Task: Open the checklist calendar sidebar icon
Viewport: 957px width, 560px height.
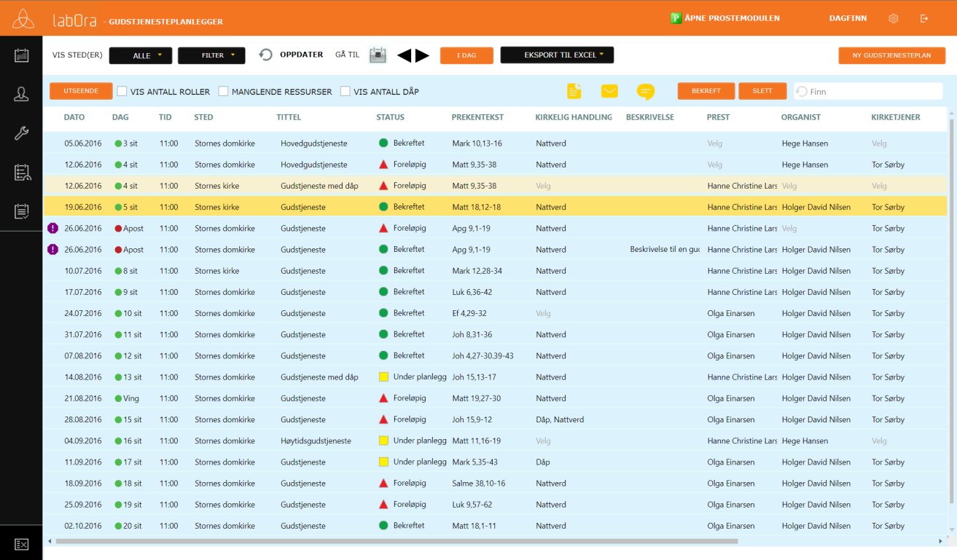Action: [x=22, y=211]
